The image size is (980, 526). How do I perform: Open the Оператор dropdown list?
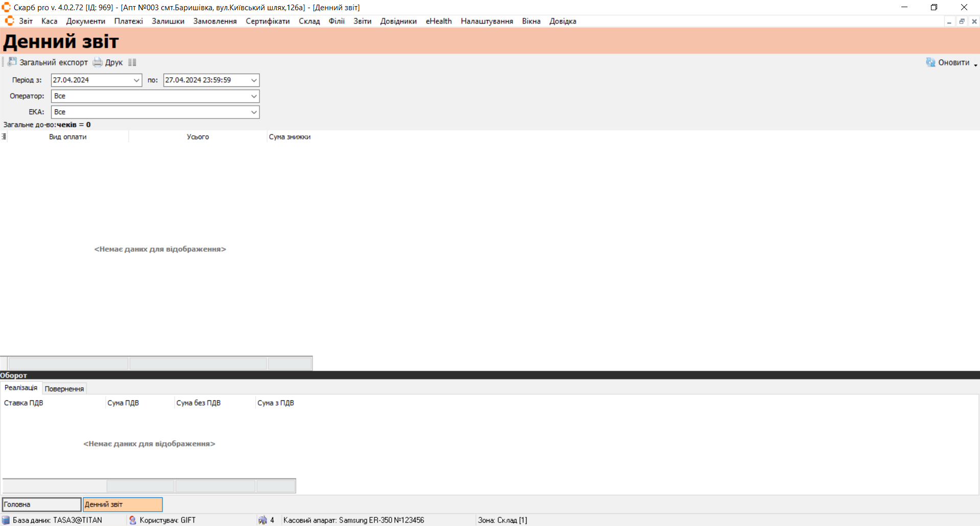(254, 96)
